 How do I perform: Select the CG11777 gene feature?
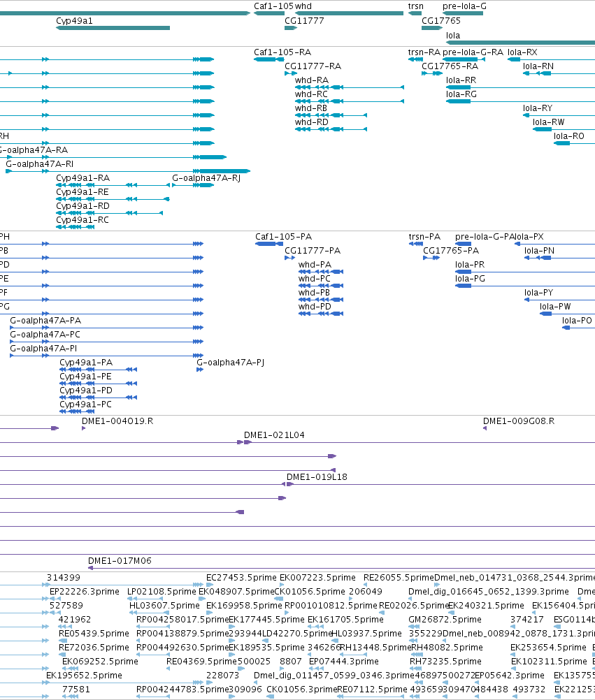(291, 28)
